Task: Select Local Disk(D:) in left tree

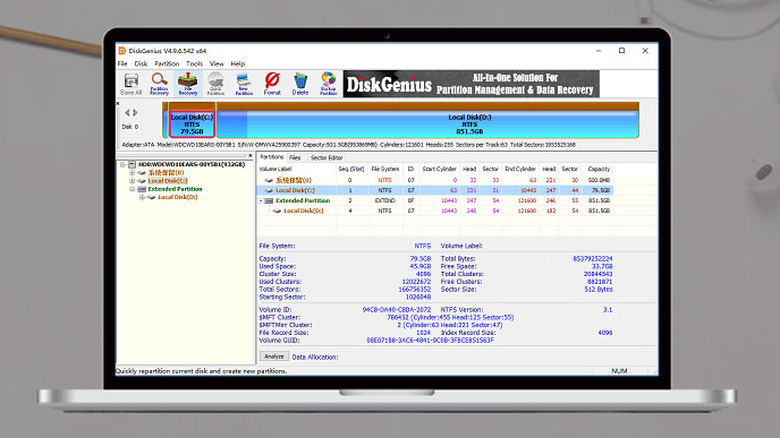Action: [178, 197]
